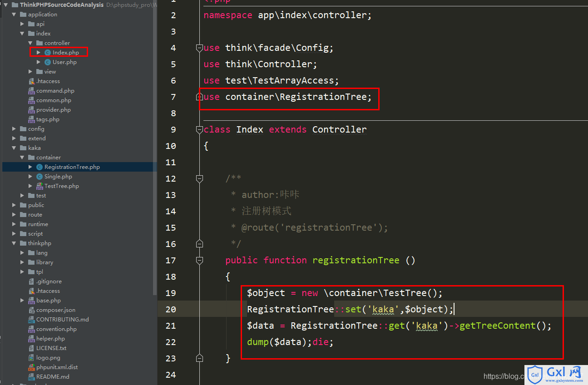This screenshot has width=588, height=385.
Task: Toggle fold marker at line 7 import end
Action: (x=199, y=97)
